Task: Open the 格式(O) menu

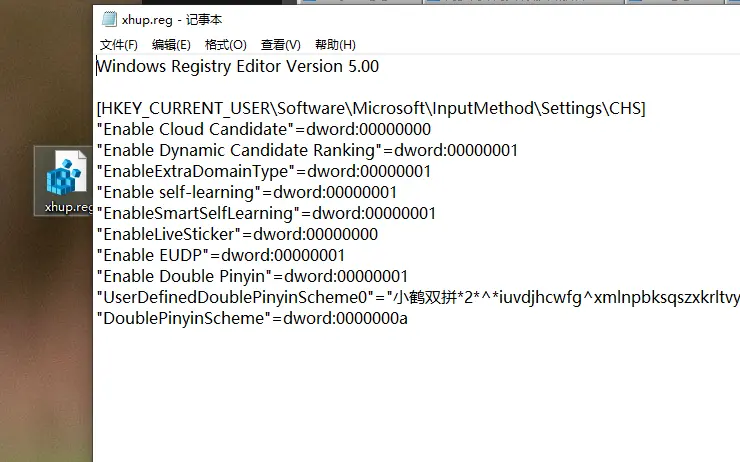Action: 225,45
